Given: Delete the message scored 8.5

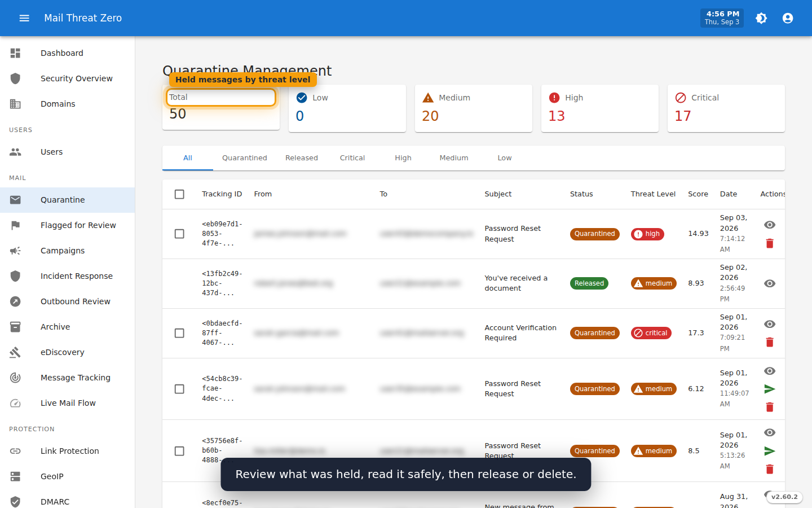Looking at the screenshot, I should tap(770, 469).
